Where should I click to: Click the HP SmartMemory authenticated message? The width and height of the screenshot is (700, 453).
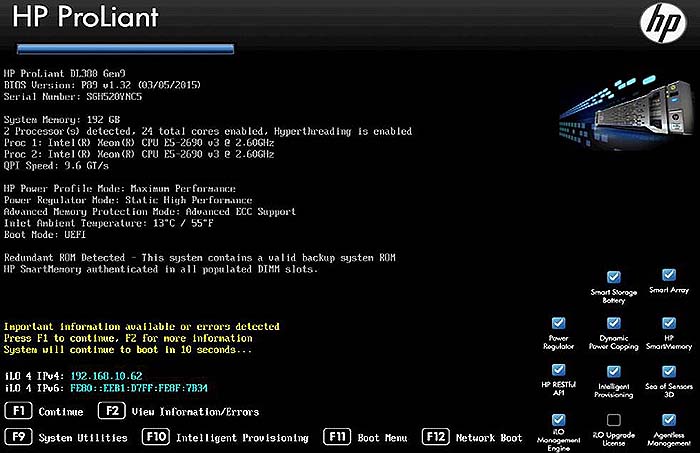[161, 269]
